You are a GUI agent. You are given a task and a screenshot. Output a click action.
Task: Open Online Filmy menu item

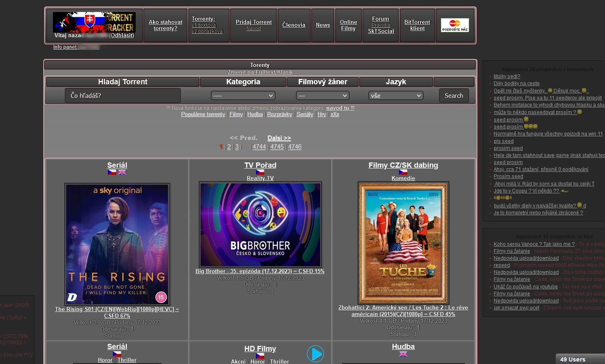click(x=348, y=25)
